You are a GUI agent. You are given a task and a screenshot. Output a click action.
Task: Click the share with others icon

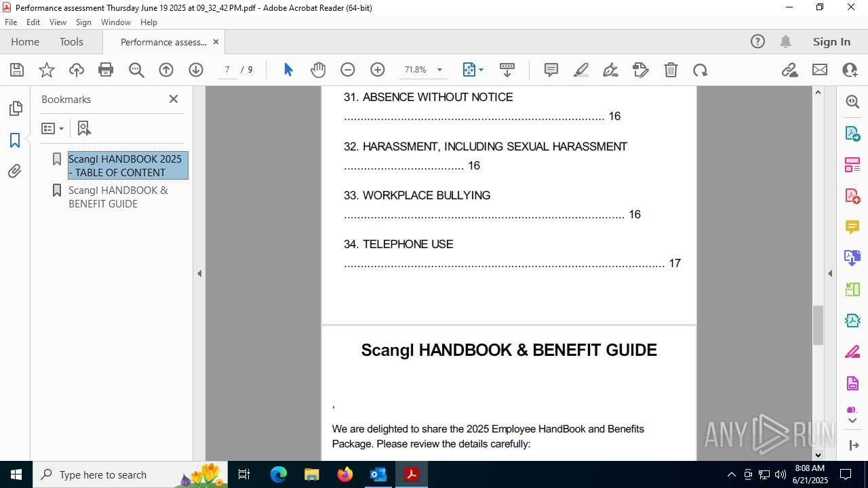(850, 70)
